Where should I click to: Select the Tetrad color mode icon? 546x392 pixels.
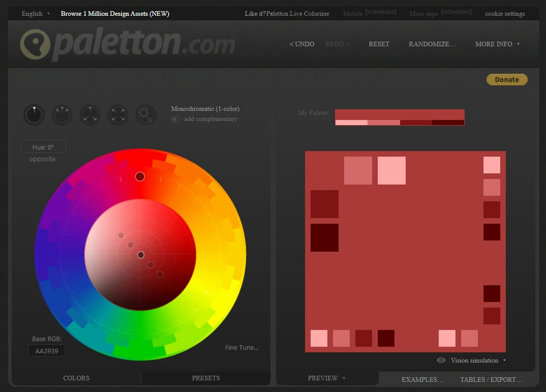coord(117,115)
